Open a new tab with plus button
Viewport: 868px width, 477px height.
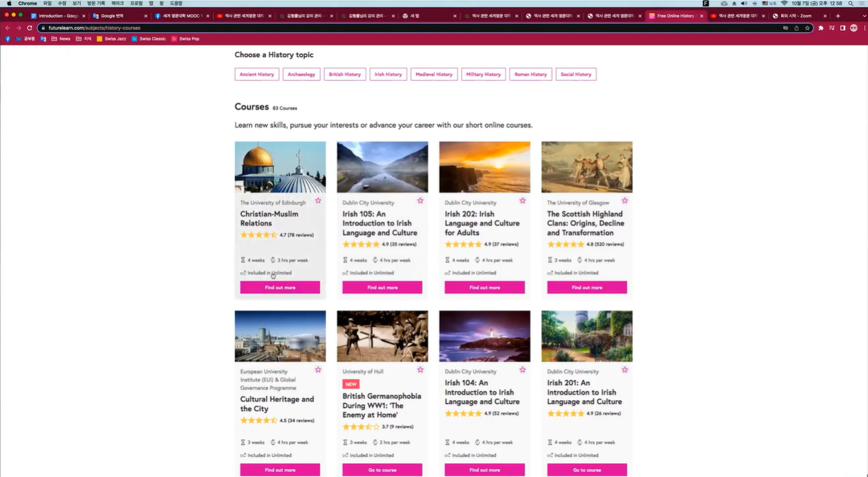[x=838, y=16]
